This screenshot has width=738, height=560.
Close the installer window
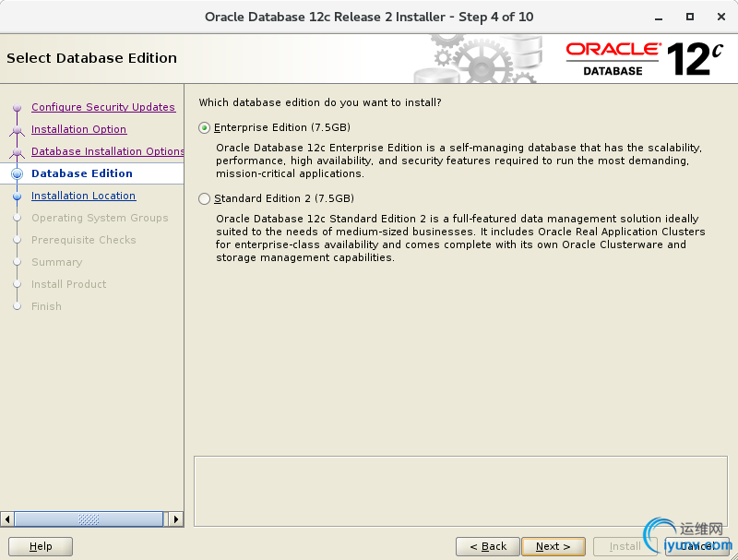click(720, 17)
